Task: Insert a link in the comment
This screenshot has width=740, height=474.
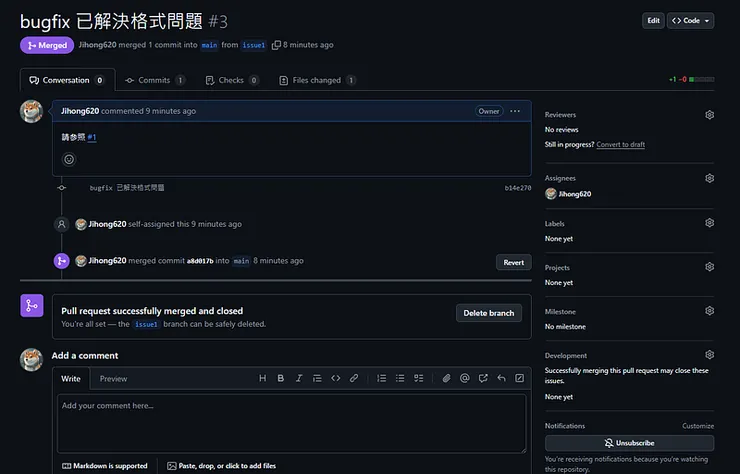Action: pyautogui.click(x=353, y=378)
